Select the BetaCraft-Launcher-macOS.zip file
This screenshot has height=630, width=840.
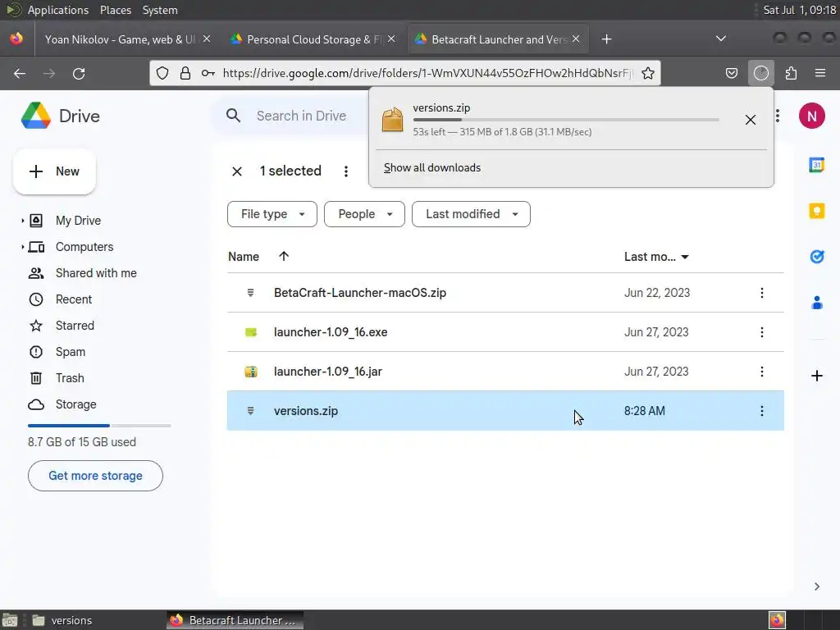pyautogui.click(x=505, y=293)
